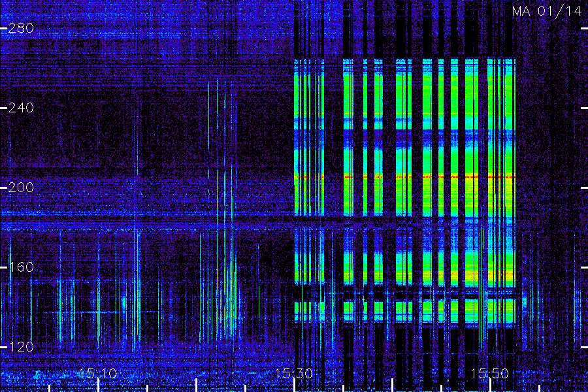The height and width of the screenshot is (392, 588).
Task: Click the 15:30 time axis label
Action: (x=293, y=374)
